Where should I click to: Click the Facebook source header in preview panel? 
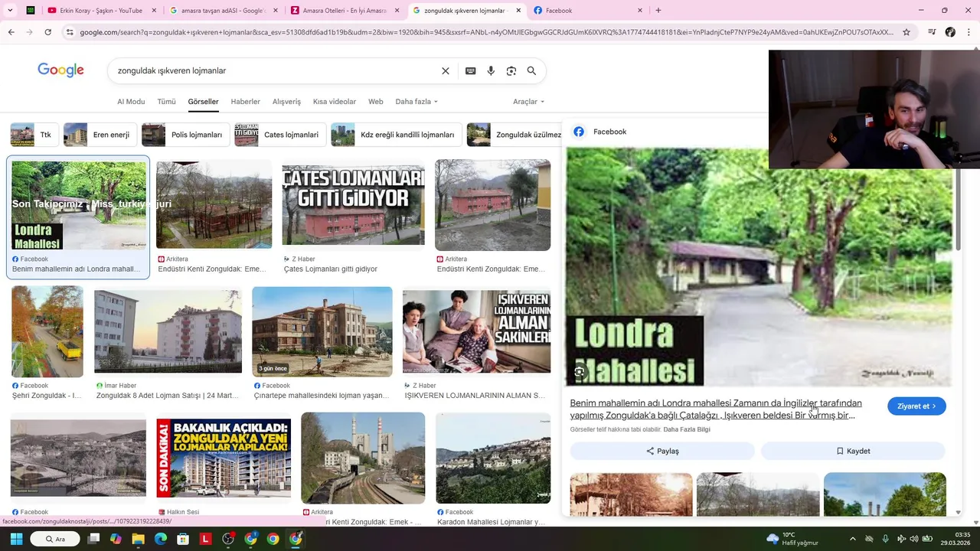[x=601, y=132]
